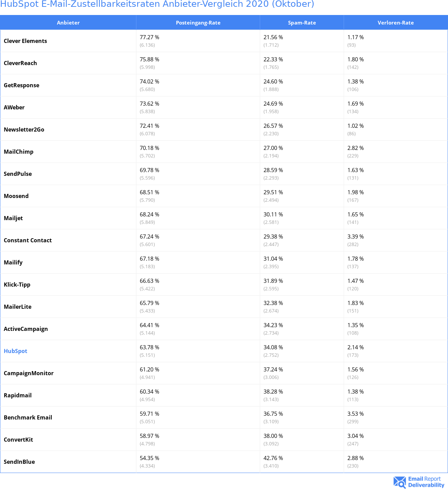Sort by Verloren-Rate column header
The height and width of the screenshot is (489, 448).
coord(395,22)
